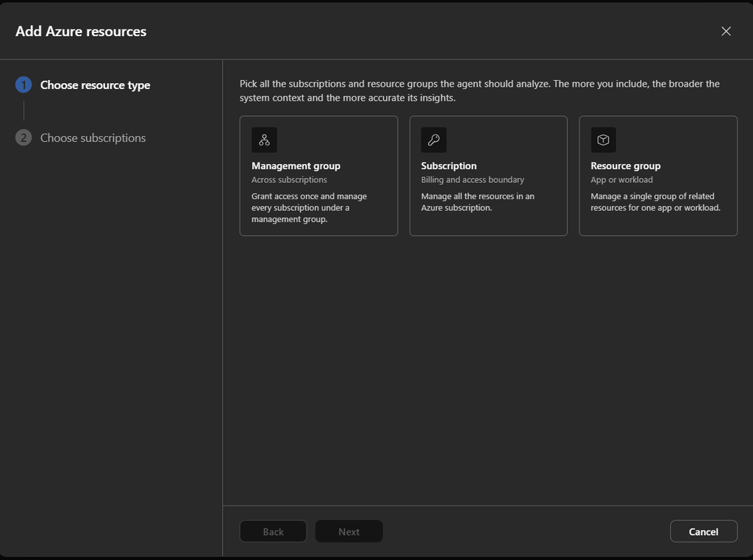
Task: Click the 'Across subscriptions' subtitle
Action: [289, 179]
